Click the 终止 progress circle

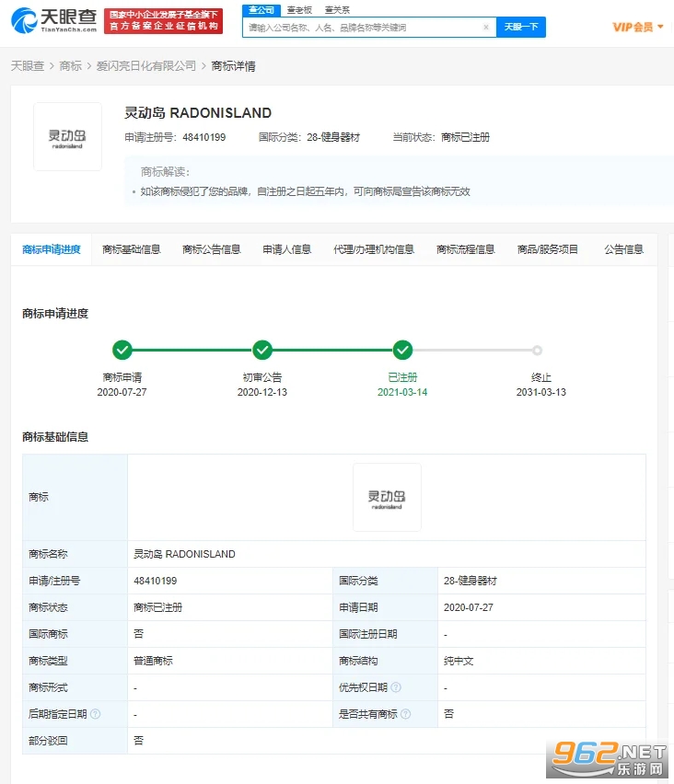[537, 351]
